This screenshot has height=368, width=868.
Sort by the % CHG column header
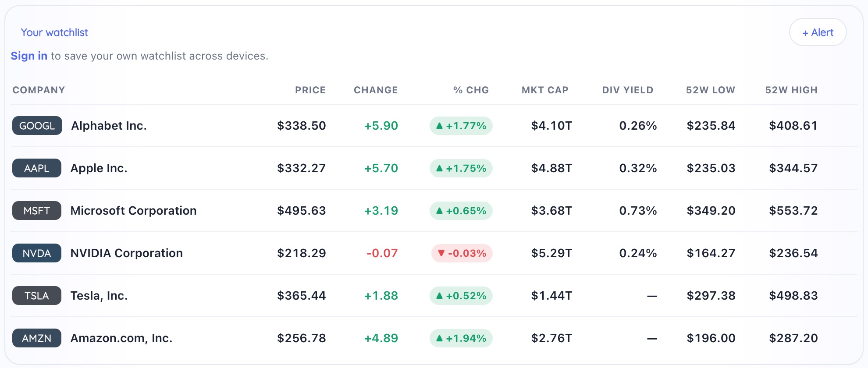point(471,90)
